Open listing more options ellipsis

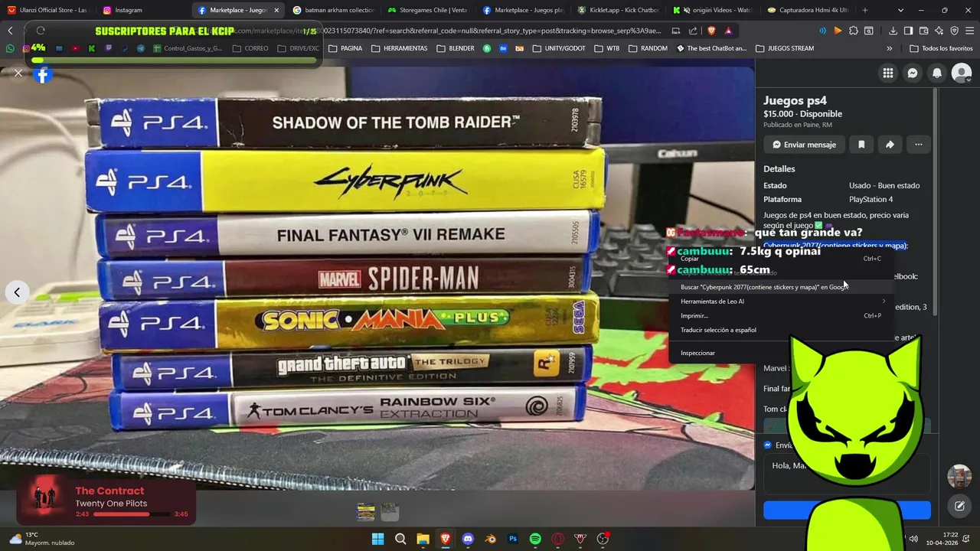(918, 145)
